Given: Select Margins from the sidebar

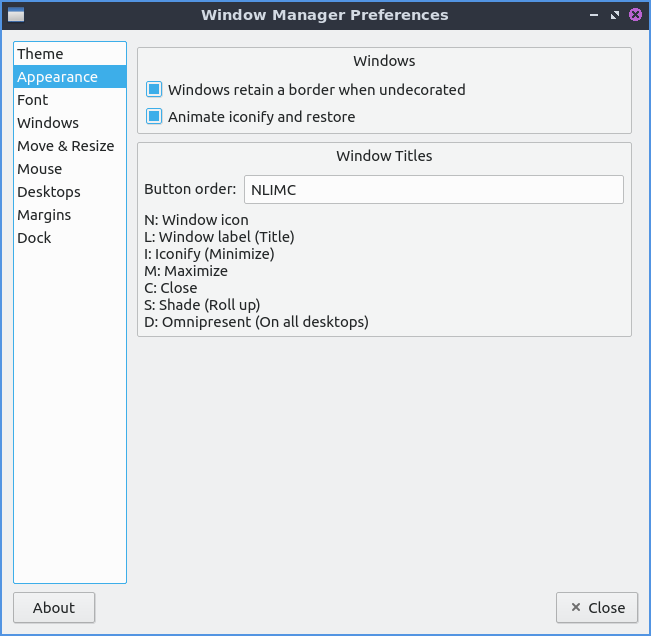Looking at the screenshot, I should [44, 215].
